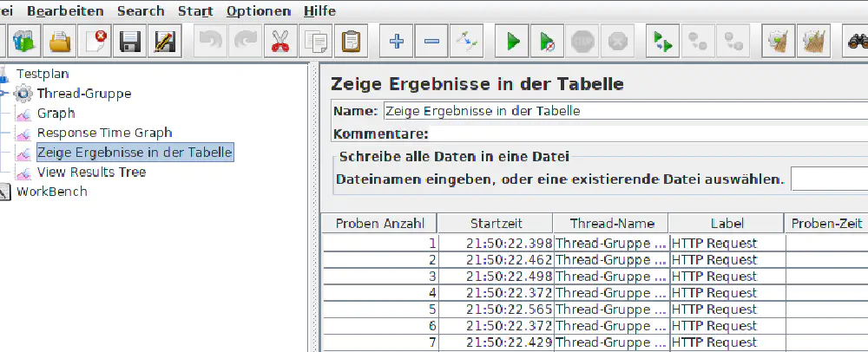
Task: Open the Optionen menu
Action: coord(258,11)
